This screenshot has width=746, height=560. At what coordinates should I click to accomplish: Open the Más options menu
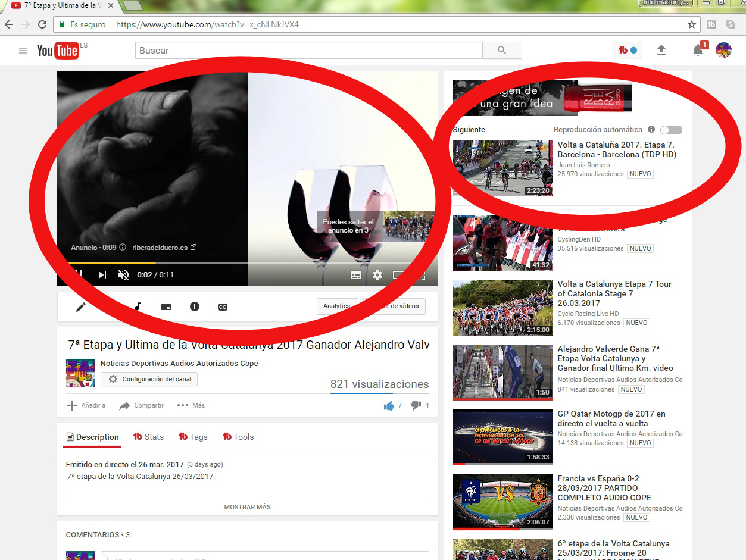[191, 405]
